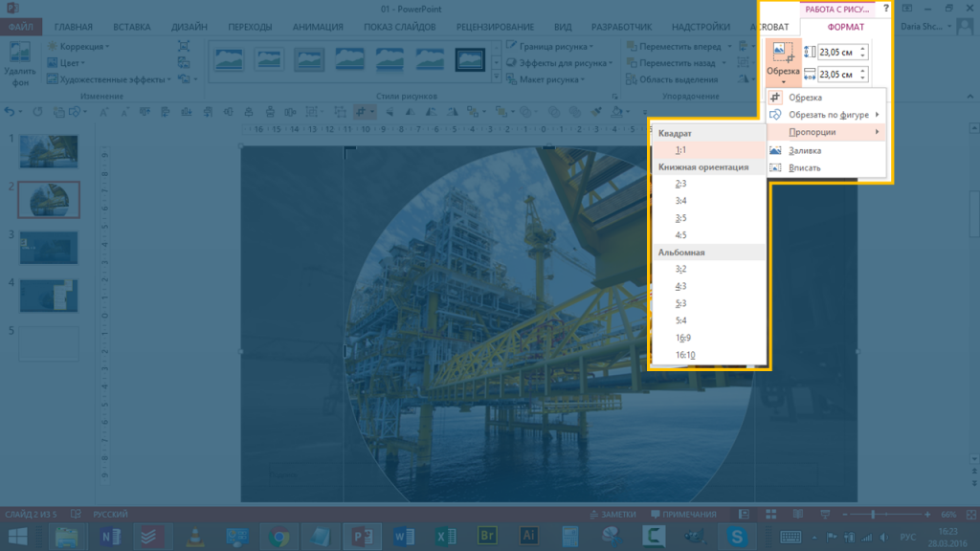This screenshot has width=980, height=551.
Task: Expand the Обрезать по фигуре submenu
Action: point(828,115)
